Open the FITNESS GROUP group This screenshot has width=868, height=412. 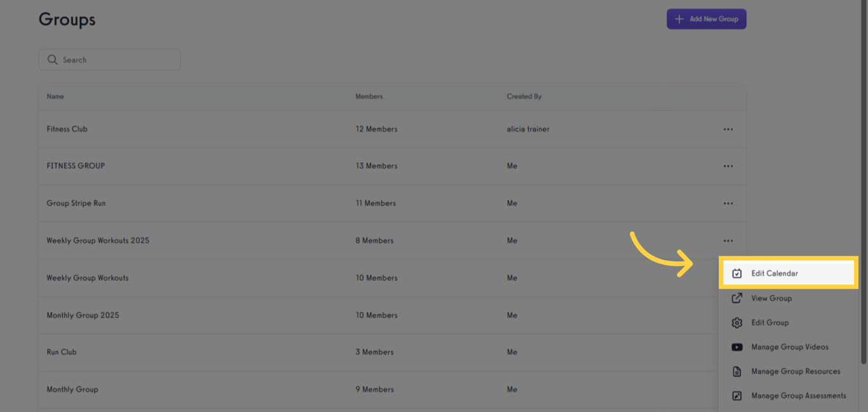[76, 166]
